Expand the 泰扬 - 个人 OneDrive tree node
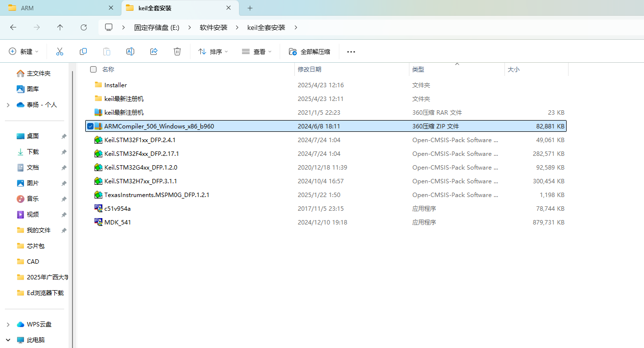 [8, 105]
